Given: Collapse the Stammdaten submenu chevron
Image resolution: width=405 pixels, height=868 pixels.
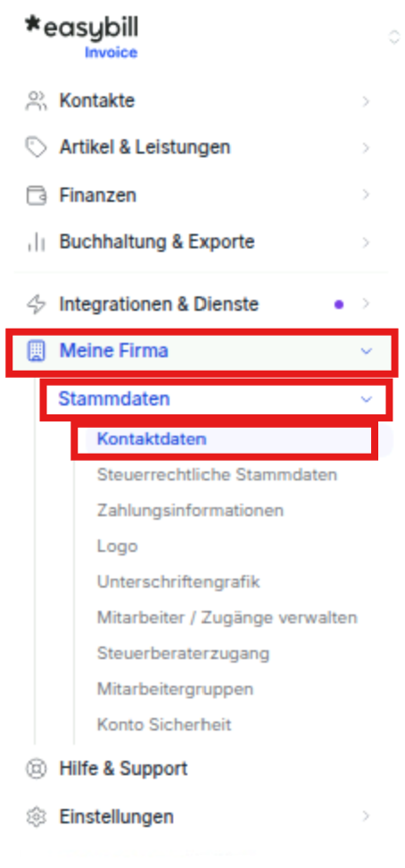Looking at the screenshot, I should click(x=366, y=399).
